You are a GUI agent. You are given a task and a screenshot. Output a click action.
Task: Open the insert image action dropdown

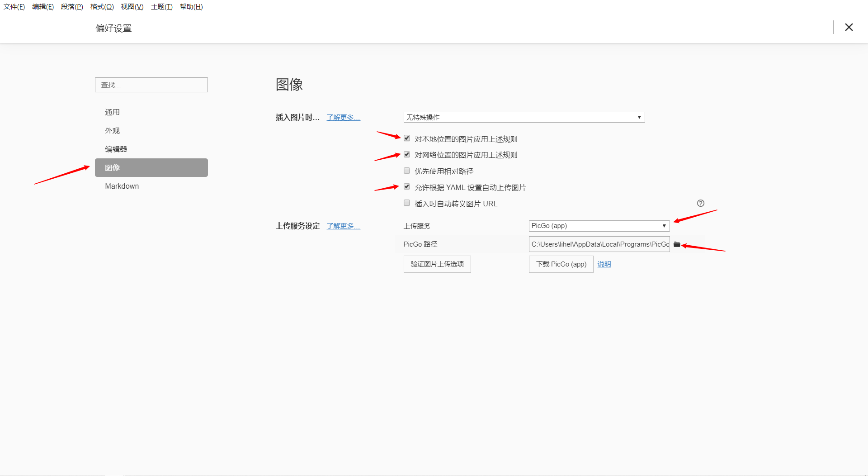pos(524,117)
